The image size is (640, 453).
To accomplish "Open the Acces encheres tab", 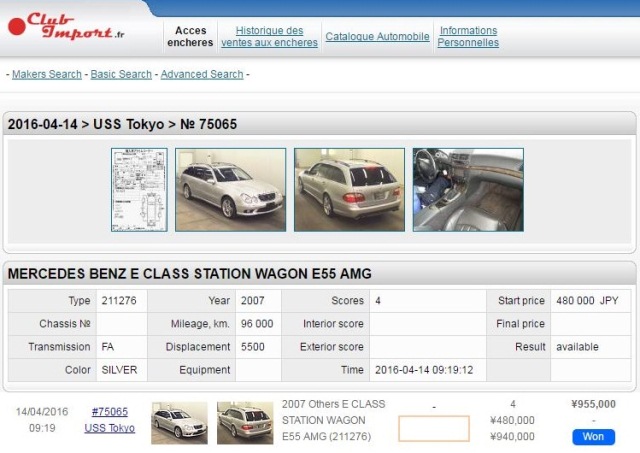I will coord(190,37).
